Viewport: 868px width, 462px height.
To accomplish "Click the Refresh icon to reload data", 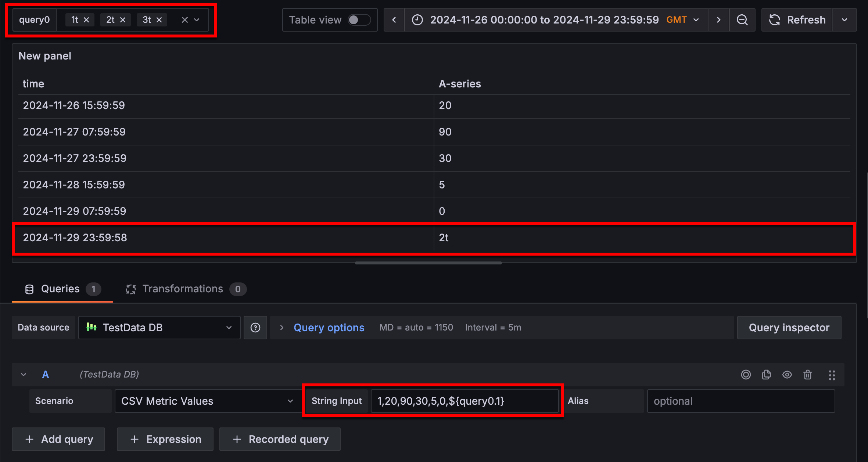I will [774, 19].
